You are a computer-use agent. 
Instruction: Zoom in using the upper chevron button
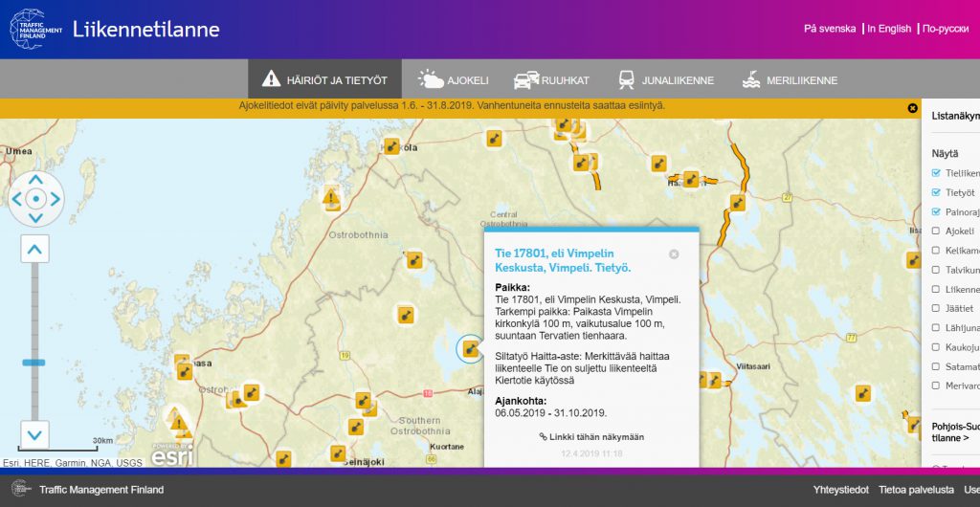(x=35, y=249)
